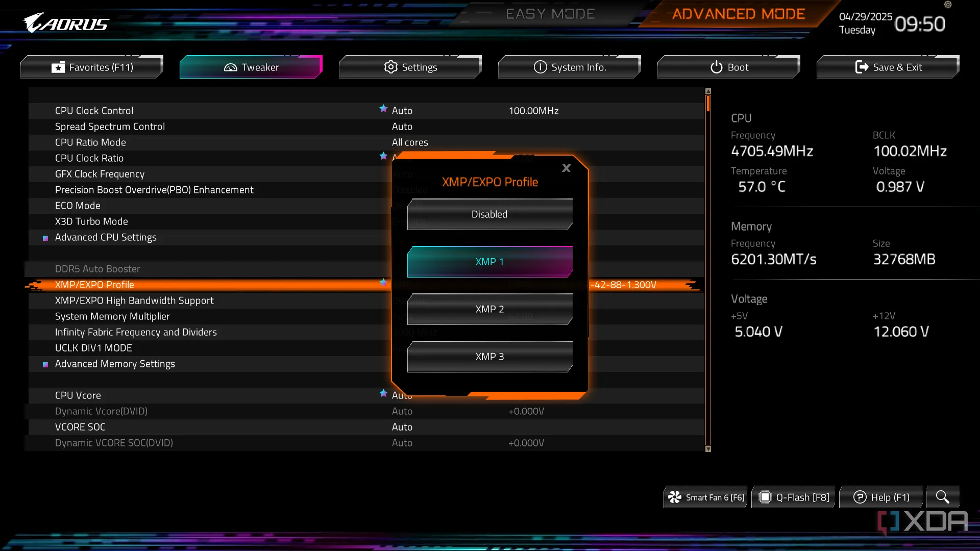The height and width of the screenshot is (551, 980).
Task: Open Help (F1) question icon
Action: tap(860, 497)
